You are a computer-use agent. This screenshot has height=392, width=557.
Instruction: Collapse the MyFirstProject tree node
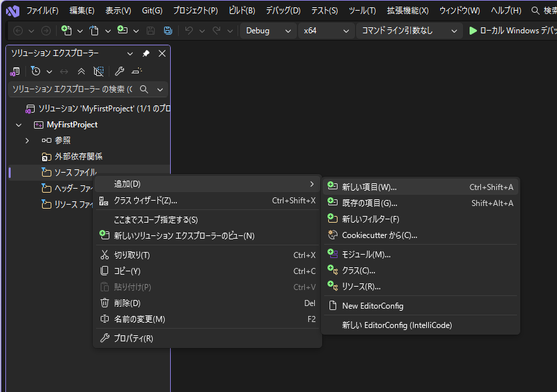pyautogui.click(x=19, y=125)
